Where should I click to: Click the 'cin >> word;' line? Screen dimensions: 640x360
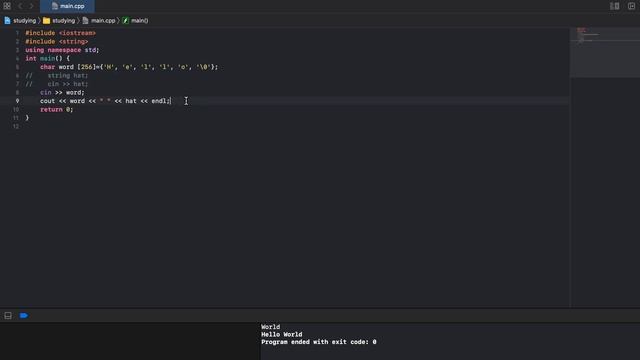tap(62, 93)
